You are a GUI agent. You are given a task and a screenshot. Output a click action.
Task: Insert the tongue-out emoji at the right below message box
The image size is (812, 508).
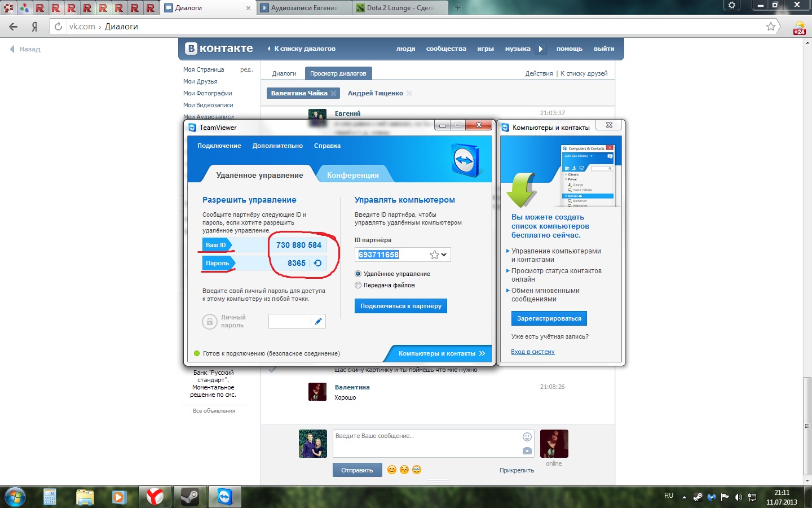click(417, 470)
